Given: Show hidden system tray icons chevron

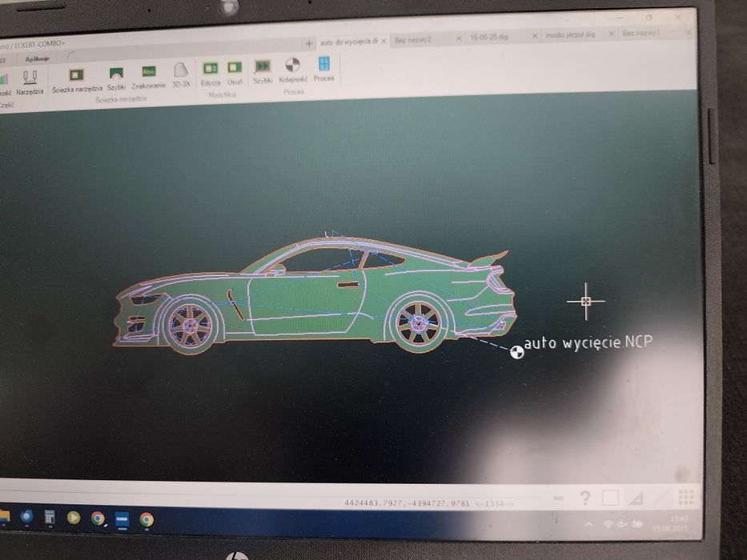Looking at the screenshot, I should tap(588, 525).
